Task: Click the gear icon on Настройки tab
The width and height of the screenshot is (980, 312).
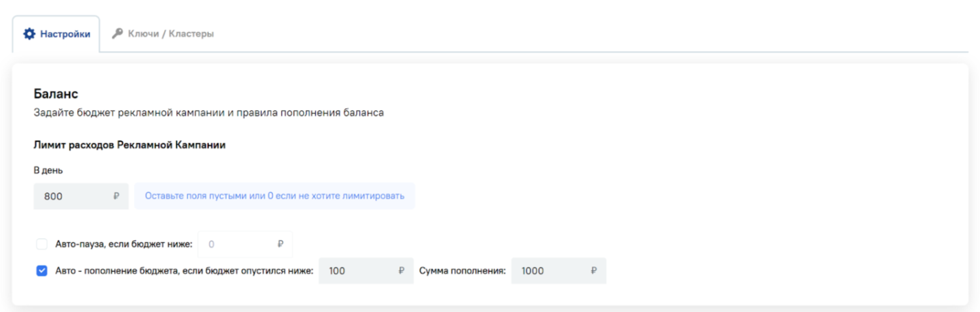Action: (29, 33)
